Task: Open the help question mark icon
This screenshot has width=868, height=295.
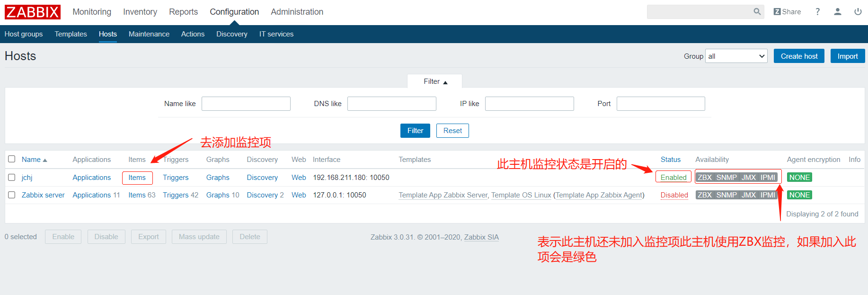Action: [817, 12]
